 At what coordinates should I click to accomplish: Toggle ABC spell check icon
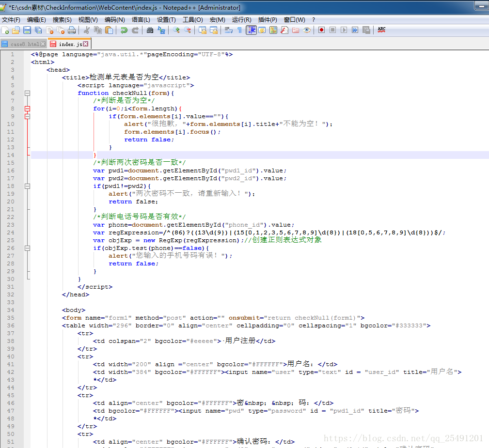click(x=381, y=30)
